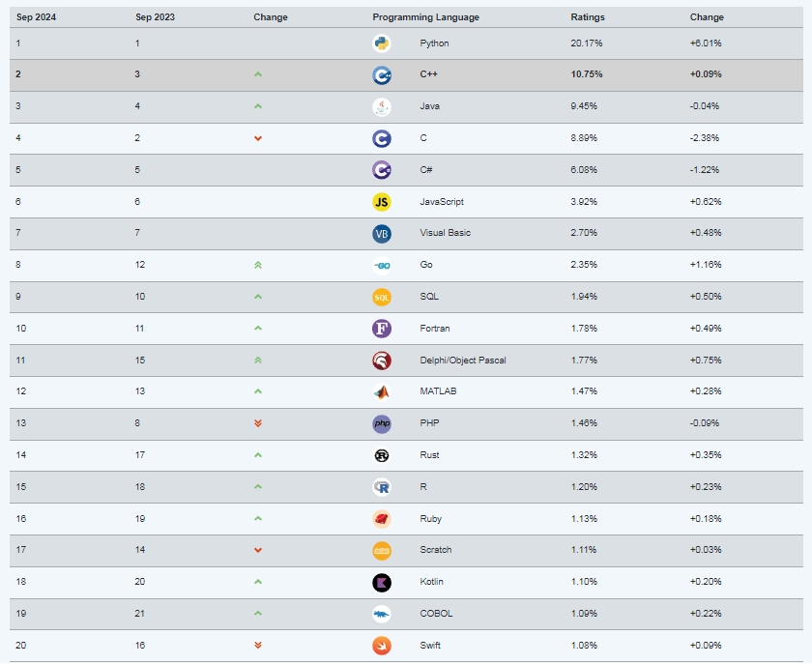Click the Kotlin K icon
This screenshot has width=812, height=664.
point(382,583)
